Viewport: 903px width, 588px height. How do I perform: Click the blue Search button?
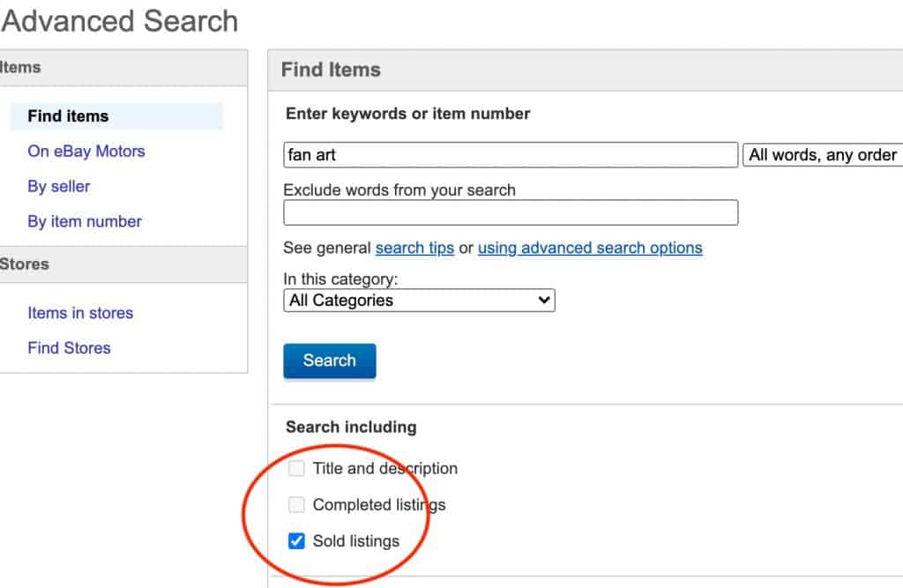[330, 361]
